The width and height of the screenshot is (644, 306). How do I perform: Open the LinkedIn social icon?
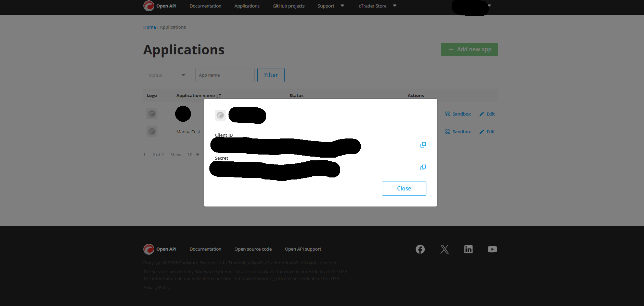(x=468, y=249)
